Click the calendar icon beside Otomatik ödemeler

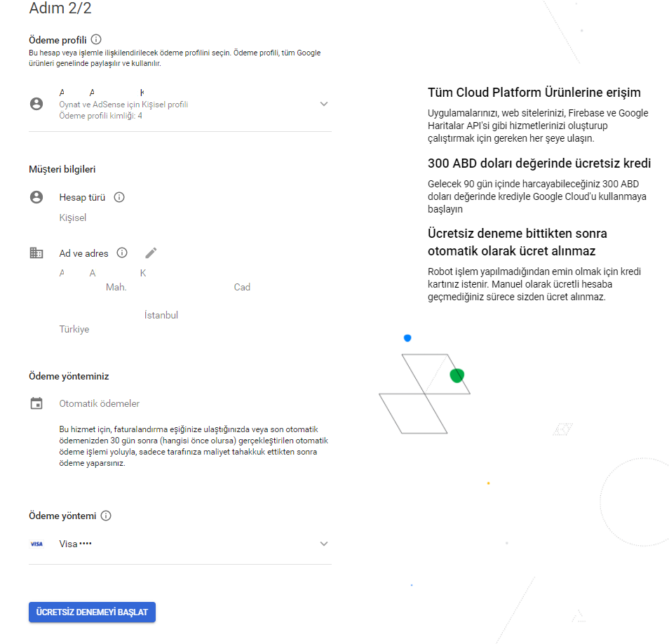tap(36, 403)
